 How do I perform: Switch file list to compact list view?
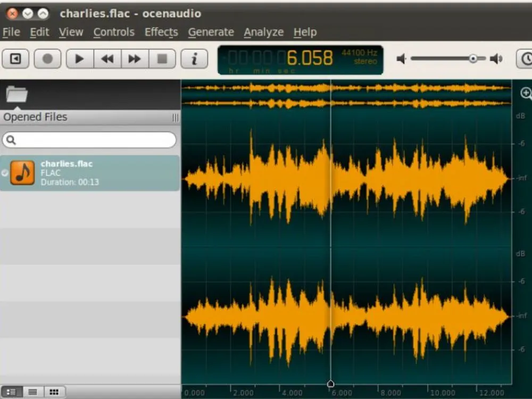32,392
